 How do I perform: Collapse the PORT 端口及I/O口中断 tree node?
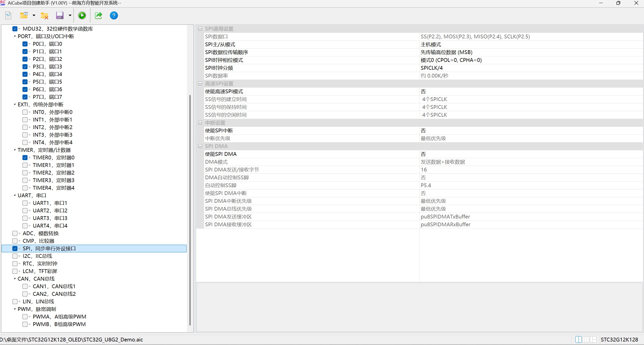(x=15, y=36)
